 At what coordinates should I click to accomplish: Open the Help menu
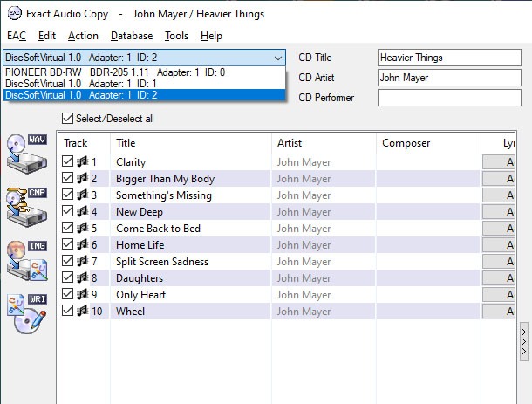pos(211,36)
